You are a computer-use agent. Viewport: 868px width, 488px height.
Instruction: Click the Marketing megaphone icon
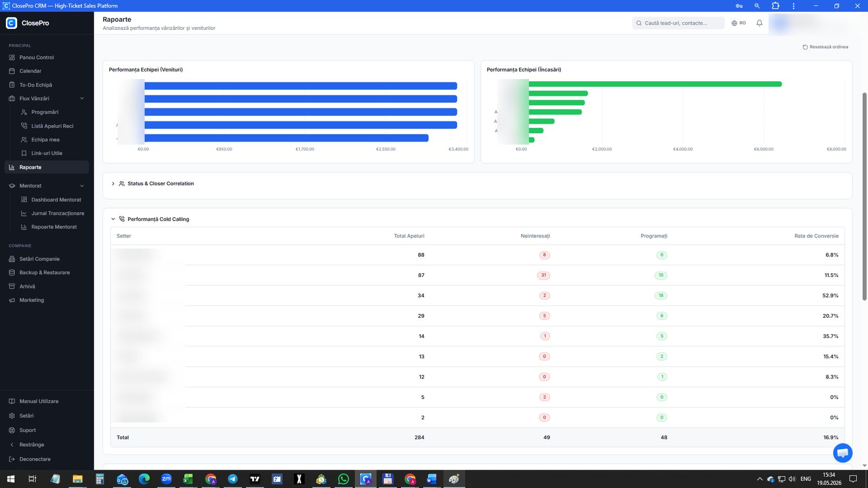12,300
